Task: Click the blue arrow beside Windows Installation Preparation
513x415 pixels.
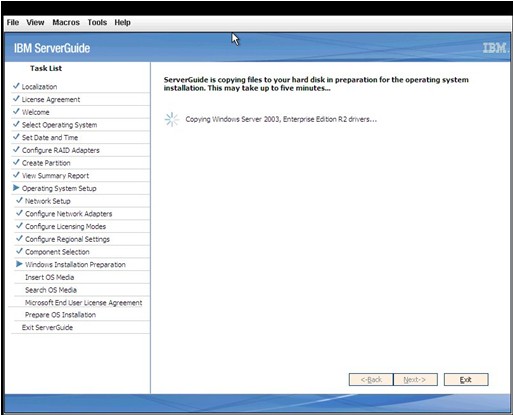Action: click(19, 264)
